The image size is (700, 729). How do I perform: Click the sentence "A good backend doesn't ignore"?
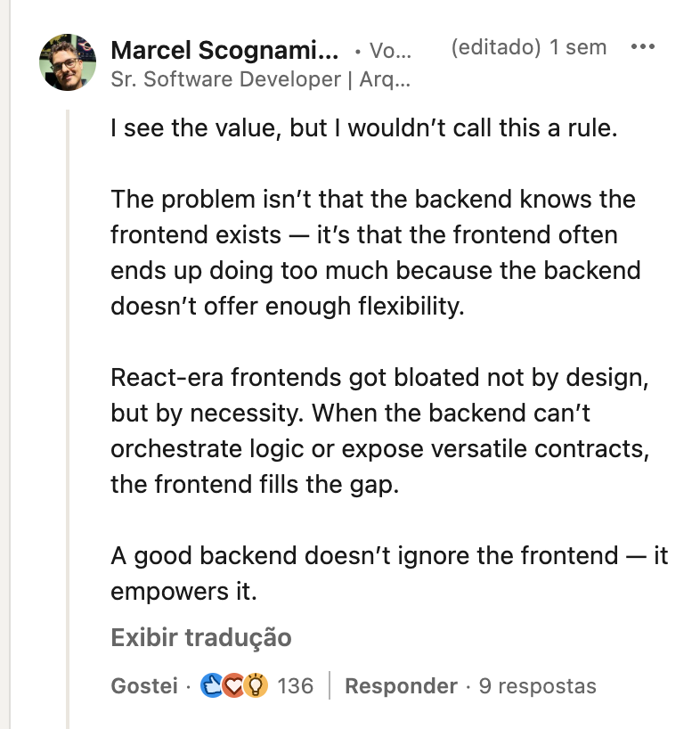[388, 573]
